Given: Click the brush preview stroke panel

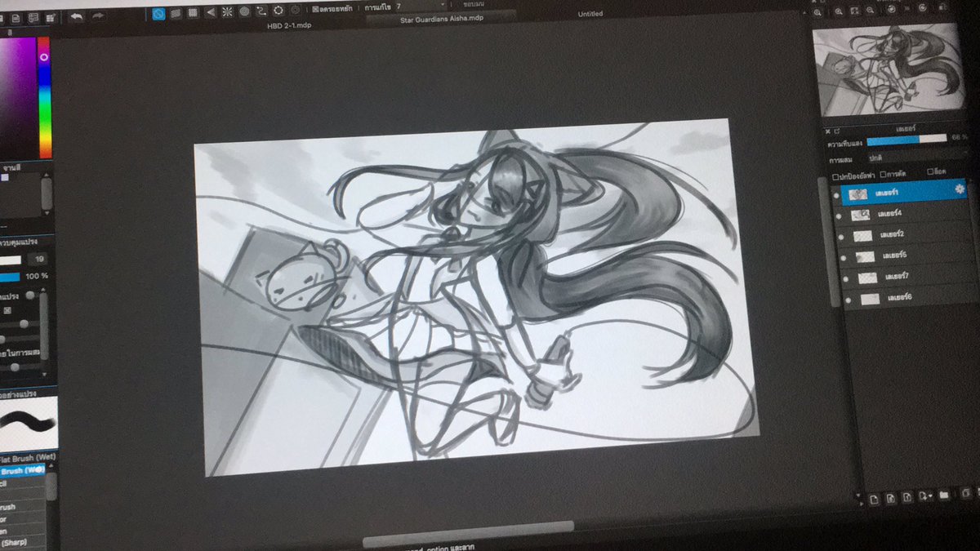Looking at the screenshot, I should (28, 424).
